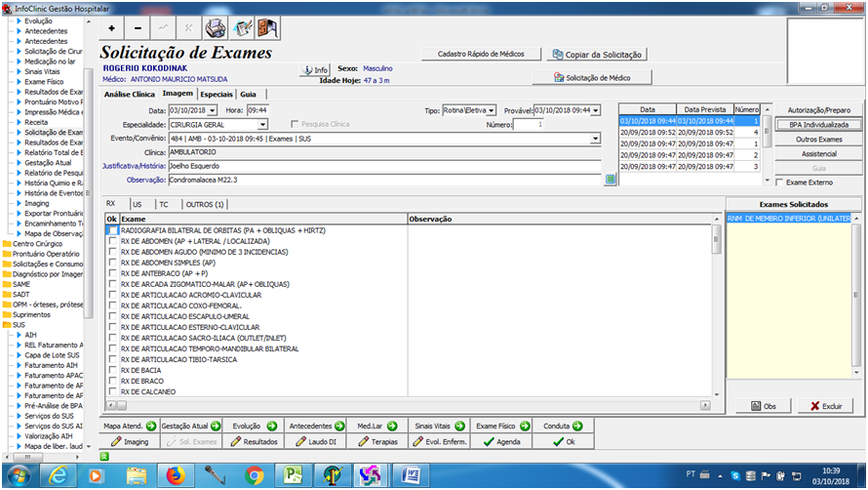This screenshot has width=868, height=490.
Task: Select the US exam tab
Action: click(x=138, y=204)
